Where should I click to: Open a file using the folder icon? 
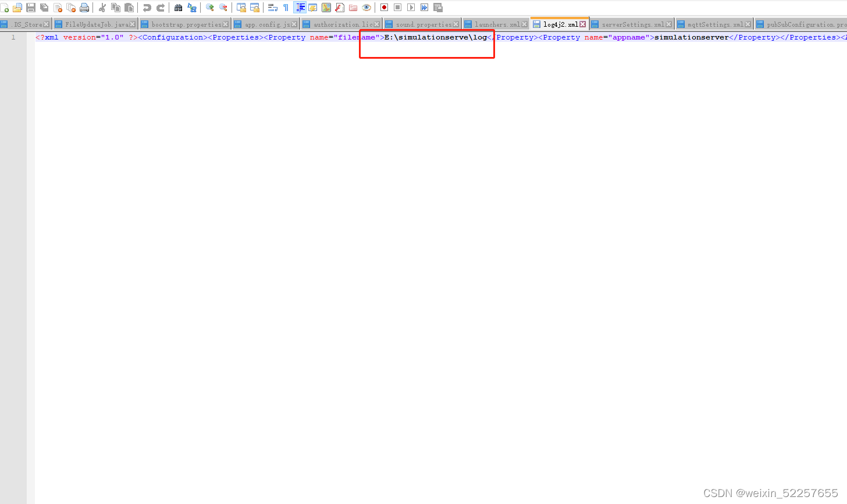[x=17, y=8]
